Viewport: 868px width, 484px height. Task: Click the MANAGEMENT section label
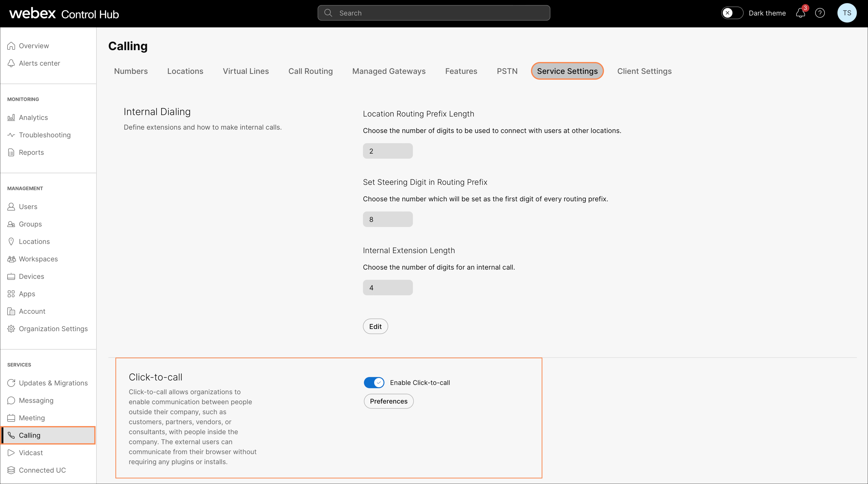point(25,188)
